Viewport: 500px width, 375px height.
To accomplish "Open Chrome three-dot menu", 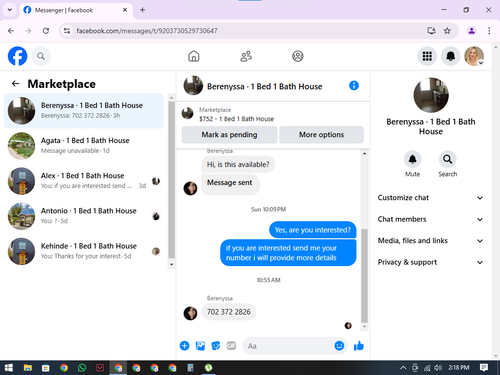I will [x=489, y=31].
